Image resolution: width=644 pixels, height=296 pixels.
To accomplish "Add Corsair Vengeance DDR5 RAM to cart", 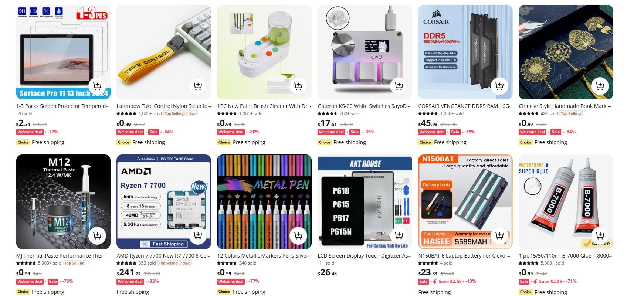I will [x=499, y=86].
